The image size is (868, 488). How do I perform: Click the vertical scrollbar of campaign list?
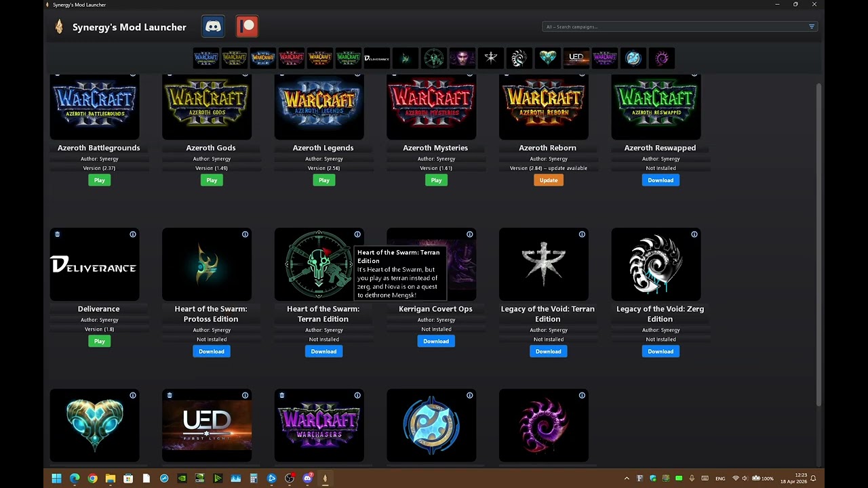[819, 244]
